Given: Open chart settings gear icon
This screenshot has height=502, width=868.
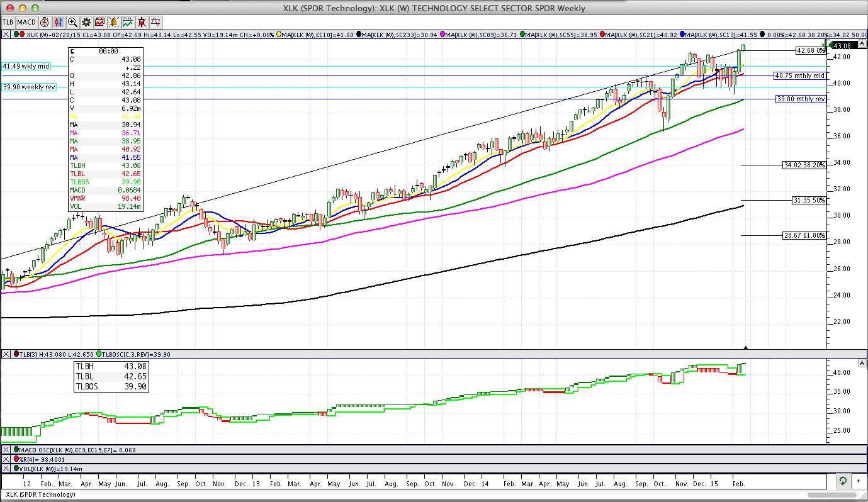Looking at the screenshot, I should coord(86,22).
